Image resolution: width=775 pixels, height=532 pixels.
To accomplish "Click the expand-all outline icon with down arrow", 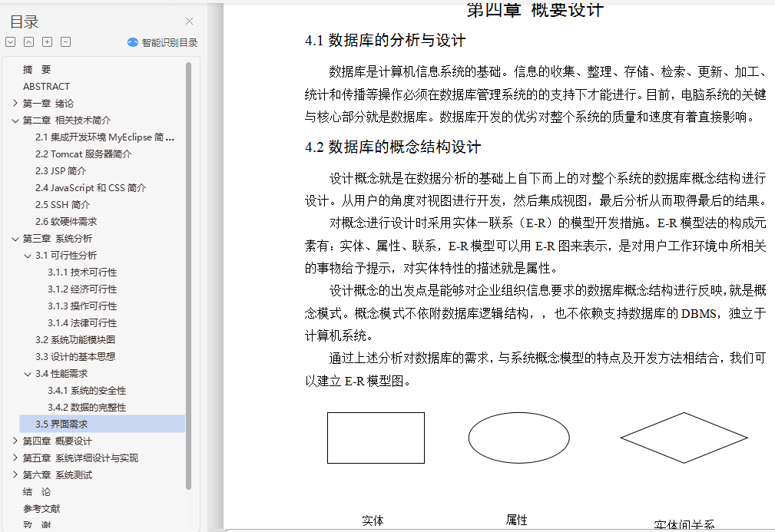I will pyautogui.click(x=11, y=42).
